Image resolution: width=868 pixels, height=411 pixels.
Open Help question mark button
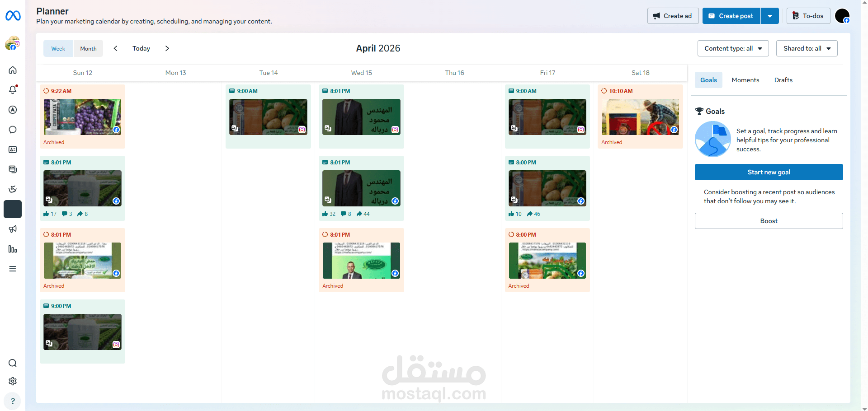13,401
